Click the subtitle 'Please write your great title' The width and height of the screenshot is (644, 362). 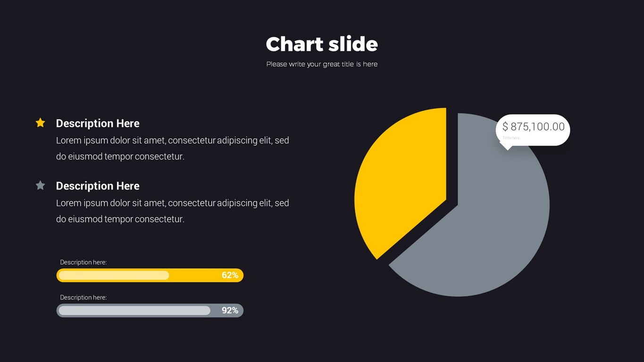322,64
